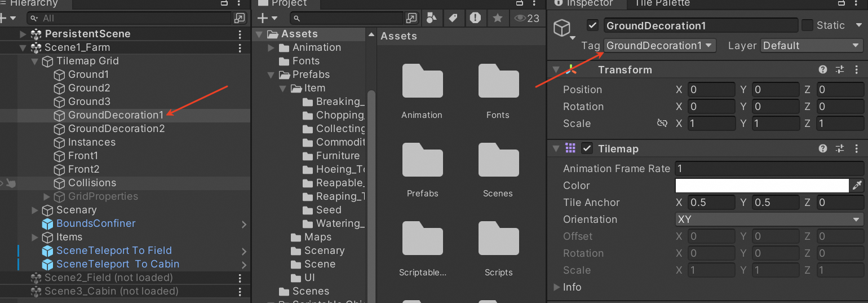Viewport: 868px width, 303px height.
Task: Click the GameObject cube icon in Inspector
Action: tap(562, 28)
